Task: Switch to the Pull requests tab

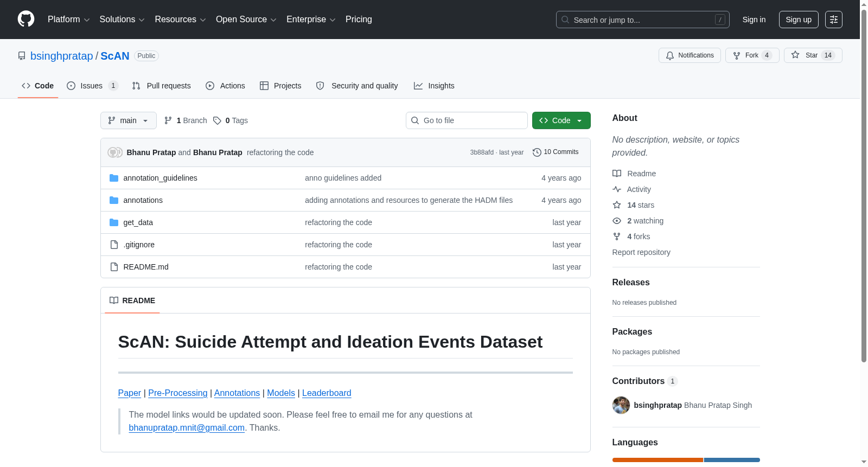Action: point(162,86)
